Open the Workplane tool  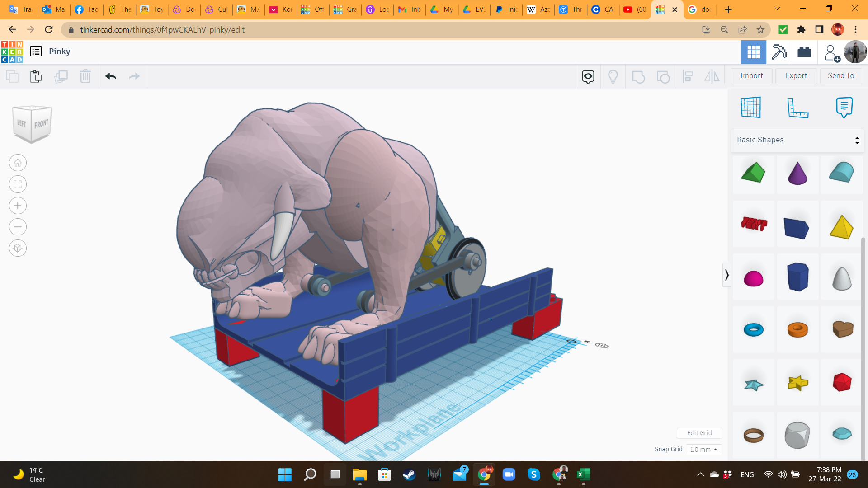(751, 108)
